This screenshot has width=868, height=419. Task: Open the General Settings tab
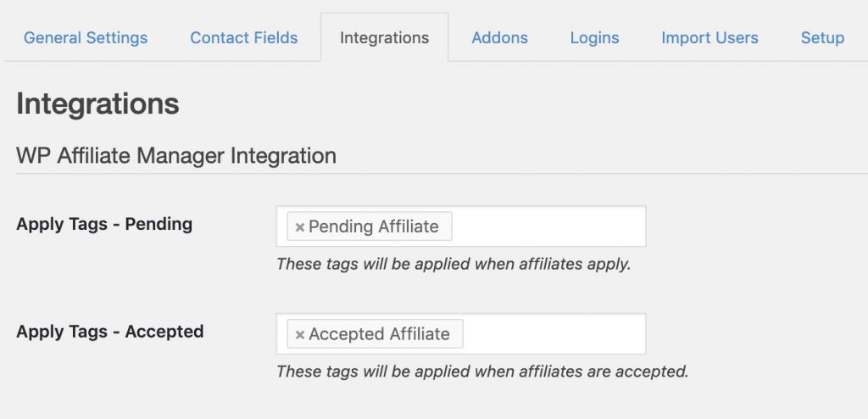click(x=86, y=38)
